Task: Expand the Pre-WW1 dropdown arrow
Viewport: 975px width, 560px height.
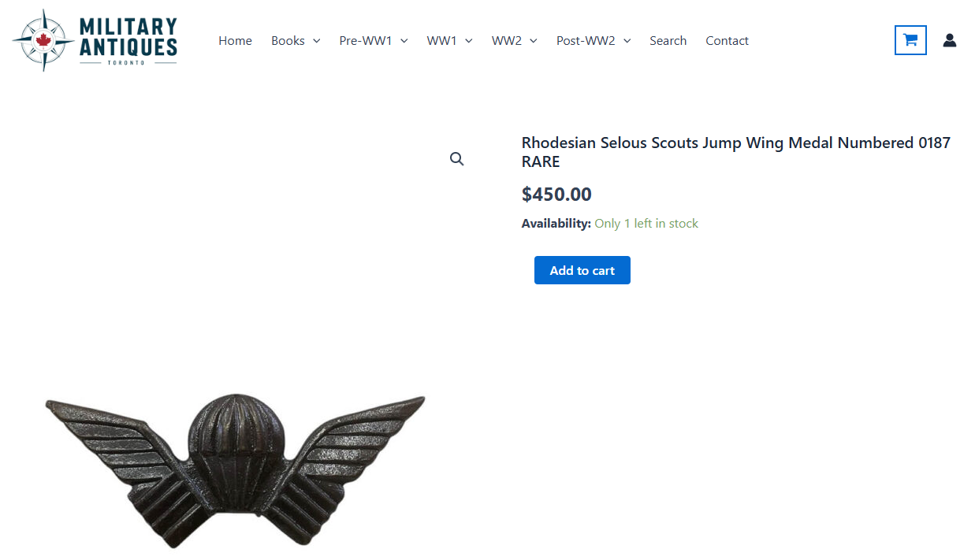Action: click(404, 41)
